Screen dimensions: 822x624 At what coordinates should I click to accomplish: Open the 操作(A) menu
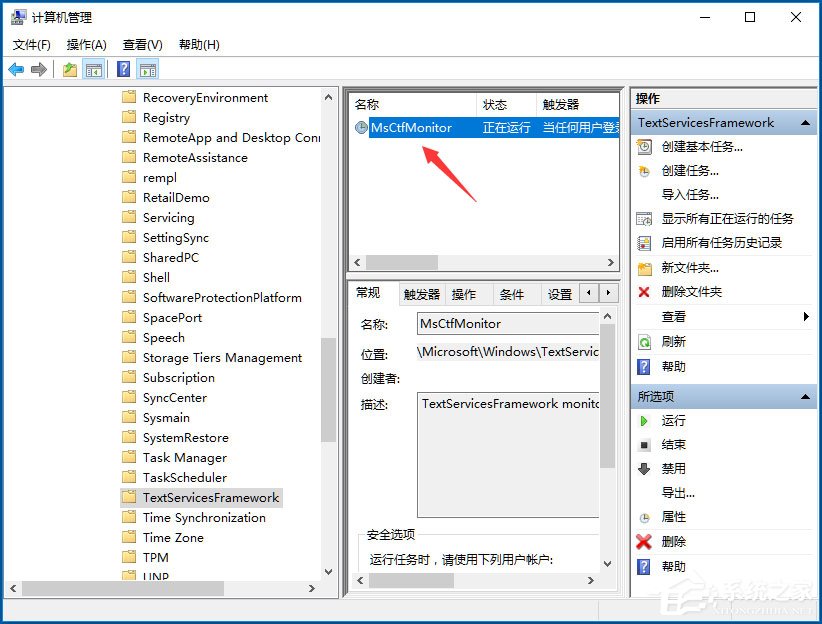[x=86, y=44]
